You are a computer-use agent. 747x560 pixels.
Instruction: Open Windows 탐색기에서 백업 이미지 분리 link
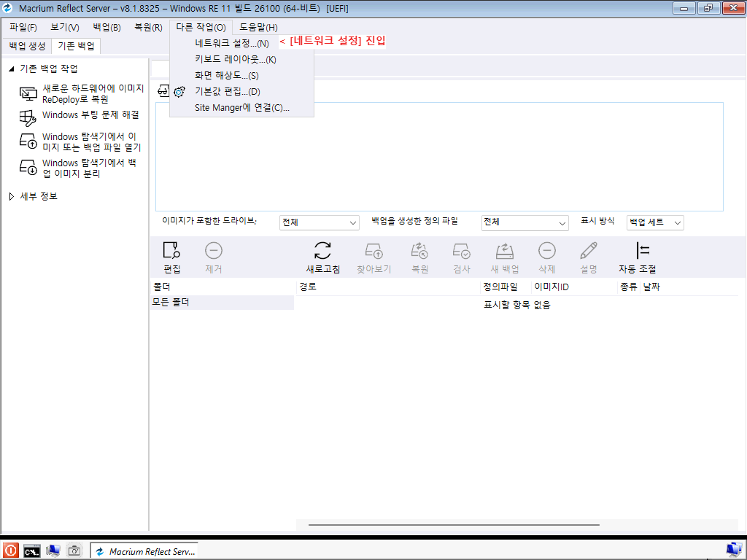click(x=89, y=168)
